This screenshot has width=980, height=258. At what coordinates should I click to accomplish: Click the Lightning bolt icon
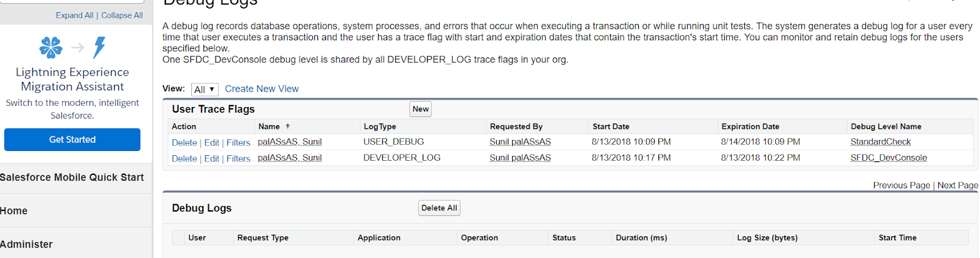99,47
